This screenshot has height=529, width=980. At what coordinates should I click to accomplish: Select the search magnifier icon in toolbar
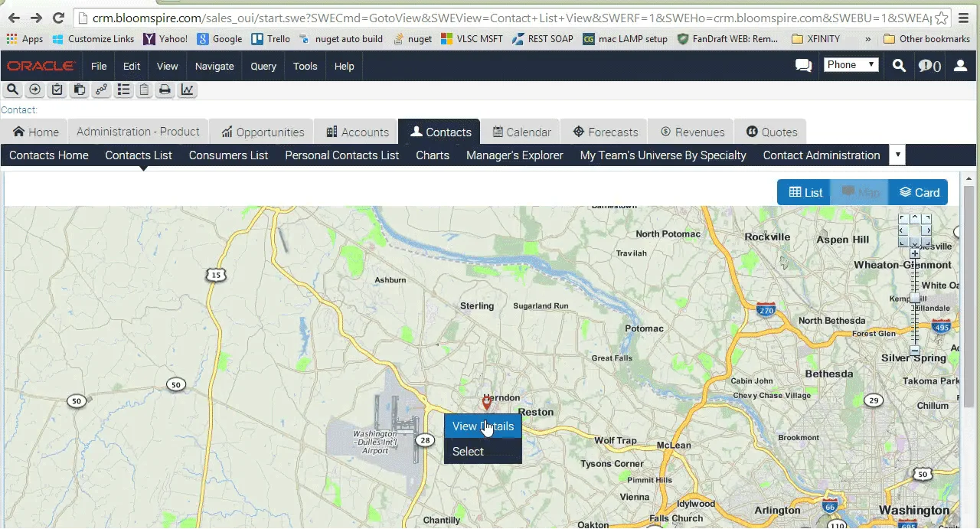tap(12, 90)
